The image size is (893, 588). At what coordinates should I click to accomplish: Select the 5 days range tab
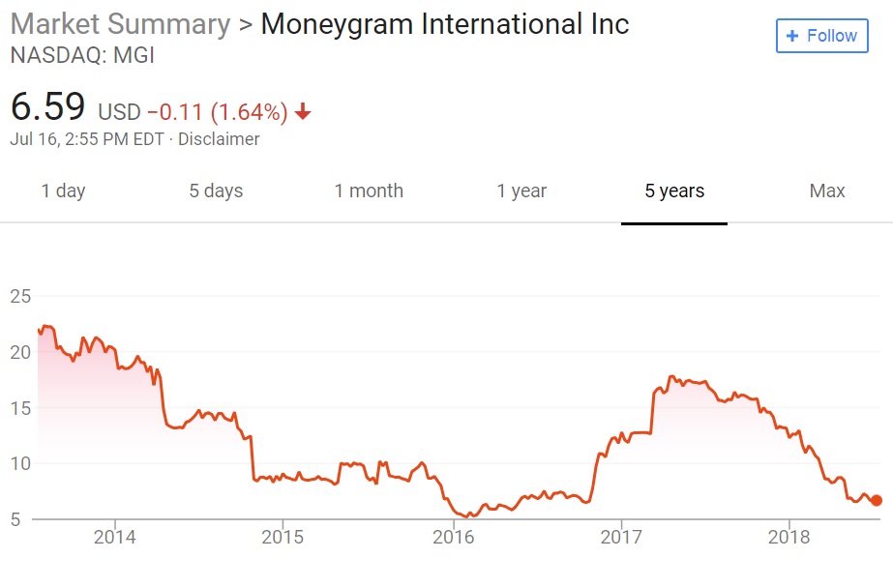click(216, 191)
